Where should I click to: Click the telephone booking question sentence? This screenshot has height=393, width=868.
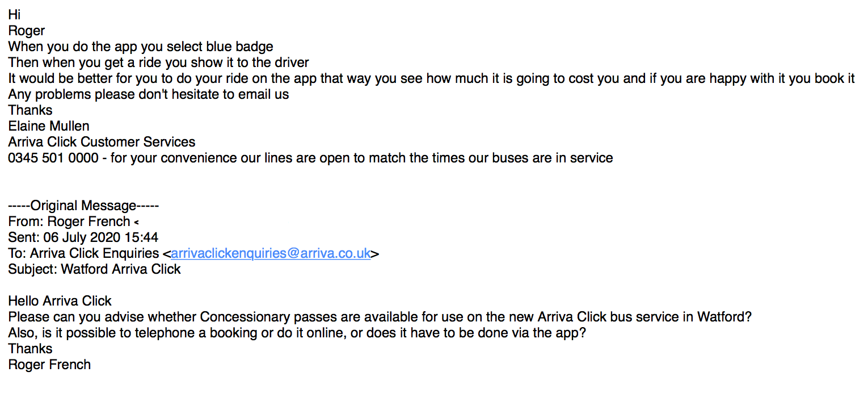pyautogui.click(x=297, y=333)
